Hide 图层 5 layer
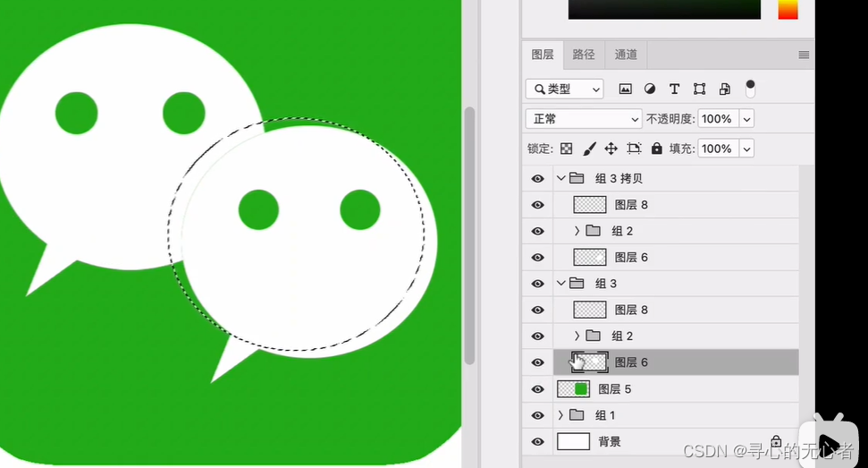The width and height of the screenshot is (868, 468). pyautogui.click(x=537, y=389)
